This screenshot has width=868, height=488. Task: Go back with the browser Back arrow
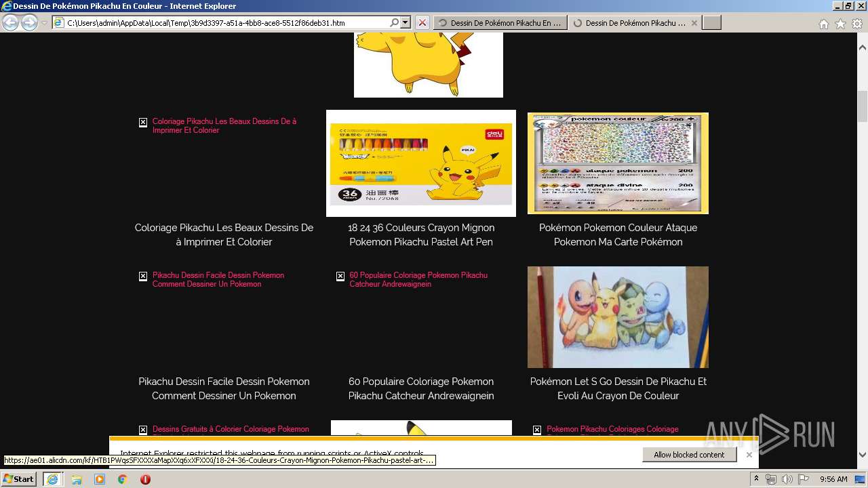tap(10, 22)
